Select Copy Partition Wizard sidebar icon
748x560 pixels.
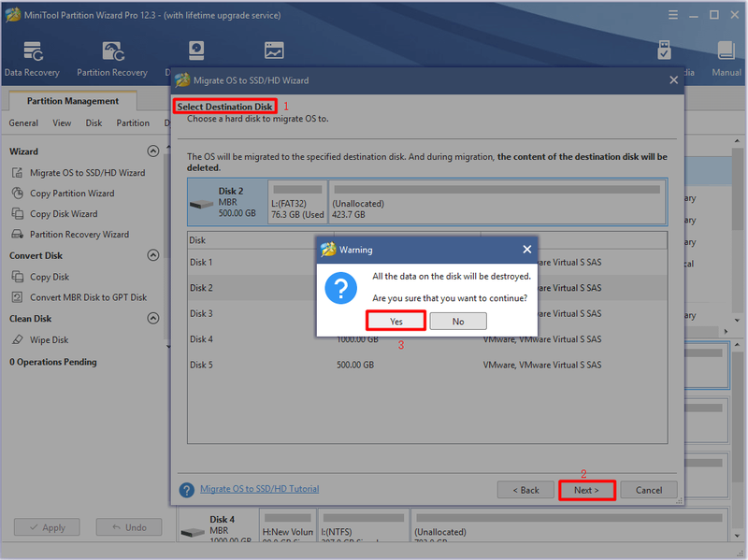tap(17, 194)
